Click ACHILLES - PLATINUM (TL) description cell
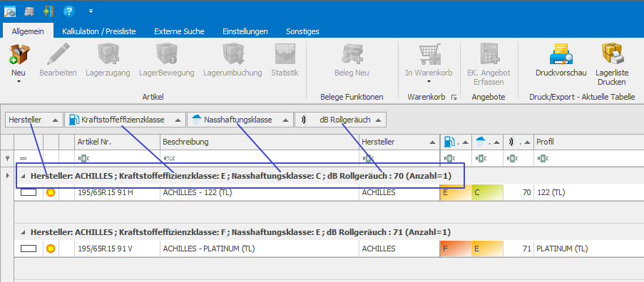This screenshot has height=282, width=644. [260, 249]
